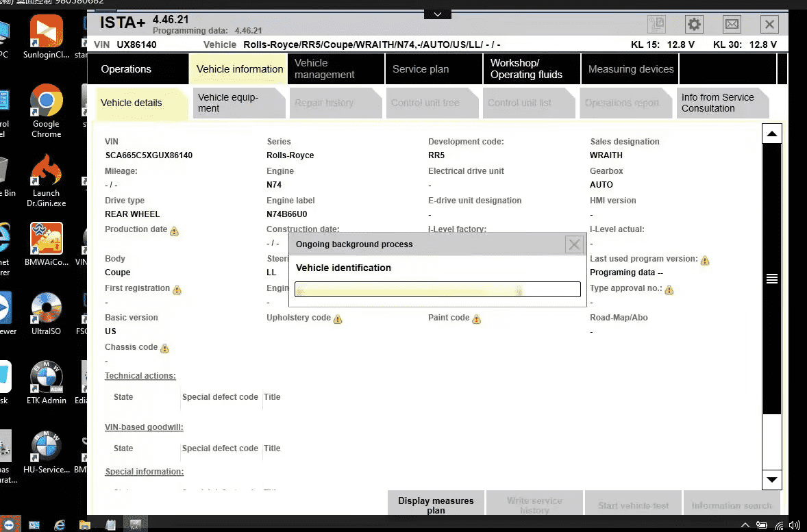Image resolution: width=807 pixels, height=532 pixels.
Task: Click the Technical actions heading
Action: pos(140,376)
